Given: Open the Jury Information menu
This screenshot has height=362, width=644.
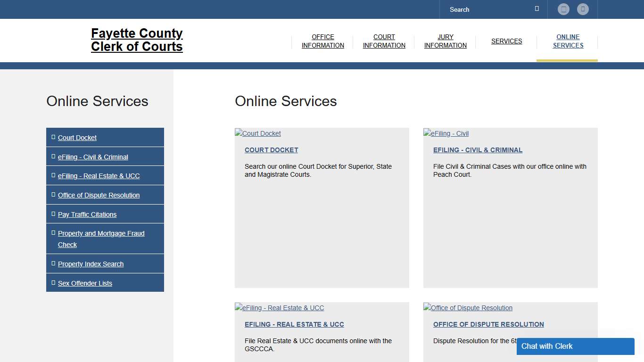Looking at the screenshot, I should [x=445, y=41].
